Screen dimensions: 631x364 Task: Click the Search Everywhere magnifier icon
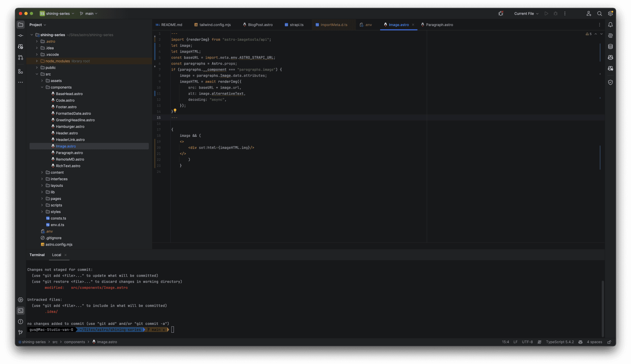point(599,13)
